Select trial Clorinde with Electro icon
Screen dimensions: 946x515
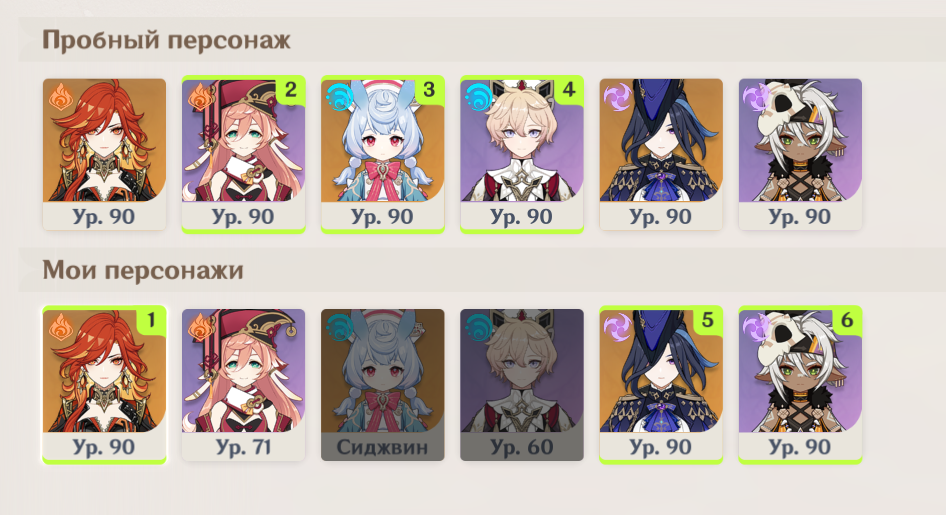click(x=661, y=154)
